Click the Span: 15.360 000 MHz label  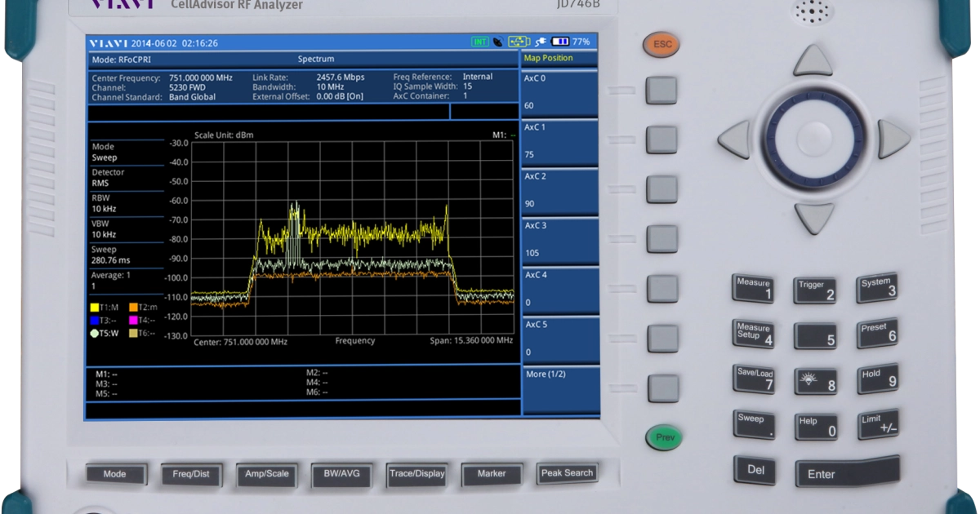coord(471,340)
